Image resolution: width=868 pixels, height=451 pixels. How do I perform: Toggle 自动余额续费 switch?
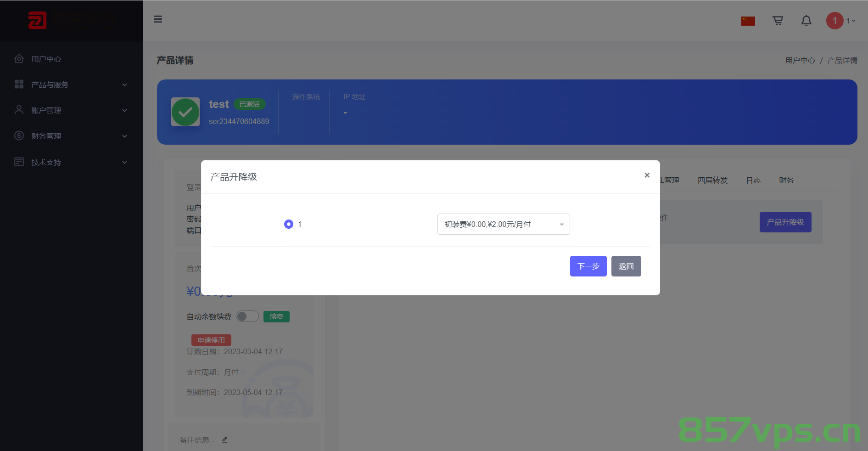coord(247,316)
